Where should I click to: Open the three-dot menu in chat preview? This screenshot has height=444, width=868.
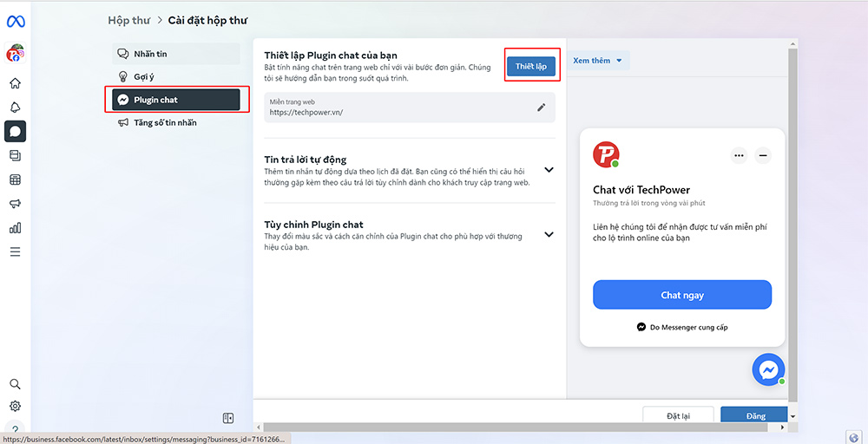coord(739,156)
